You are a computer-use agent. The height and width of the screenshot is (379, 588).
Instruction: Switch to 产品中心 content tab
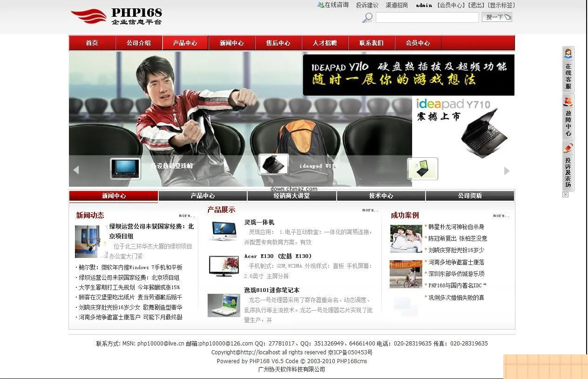203,196
